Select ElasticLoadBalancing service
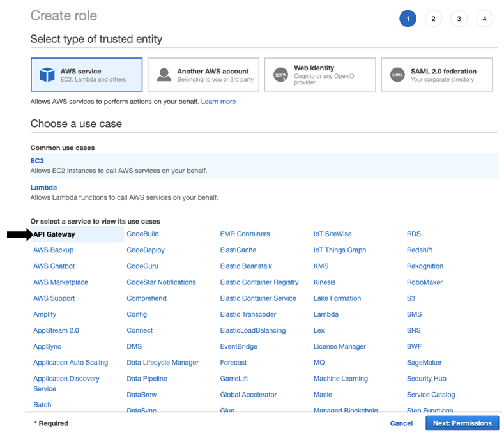 (253, 330)
